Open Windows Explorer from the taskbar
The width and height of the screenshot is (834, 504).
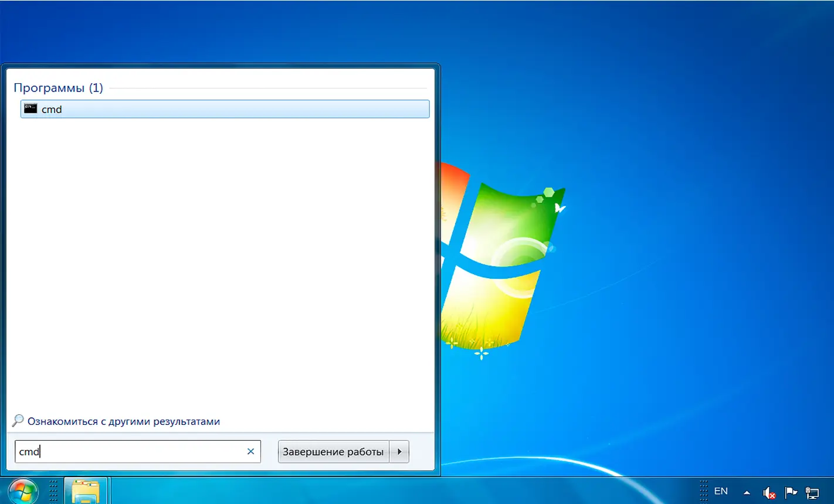point(86,491)
